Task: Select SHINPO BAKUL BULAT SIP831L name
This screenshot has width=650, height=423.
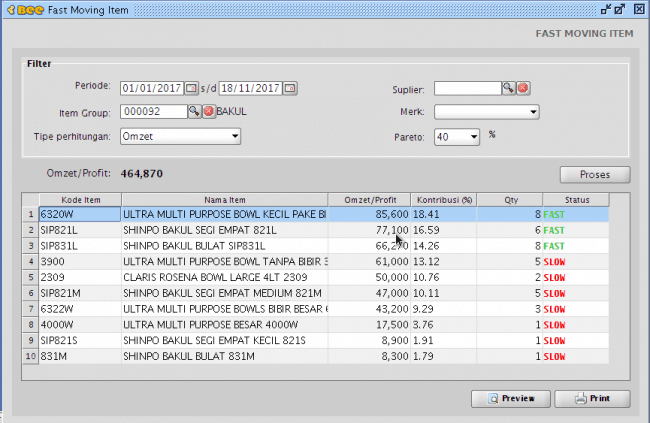Action: point(225,246)
